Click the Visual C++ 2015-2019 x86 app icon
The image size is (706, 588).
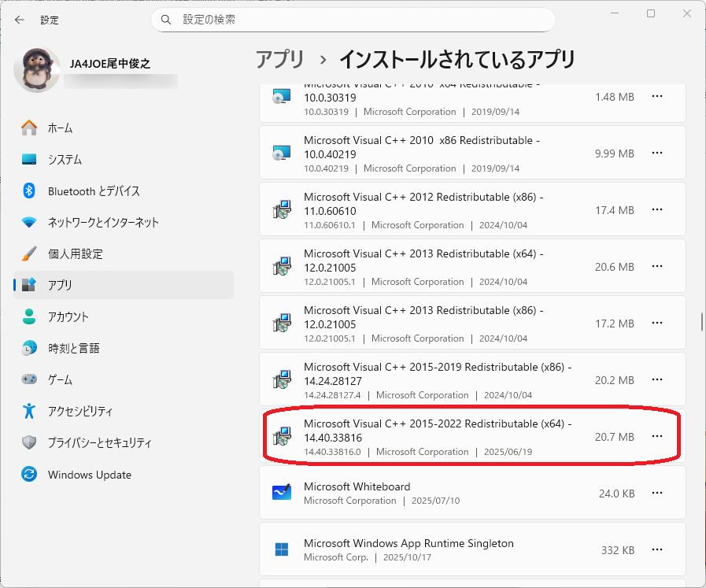[282, 380]
